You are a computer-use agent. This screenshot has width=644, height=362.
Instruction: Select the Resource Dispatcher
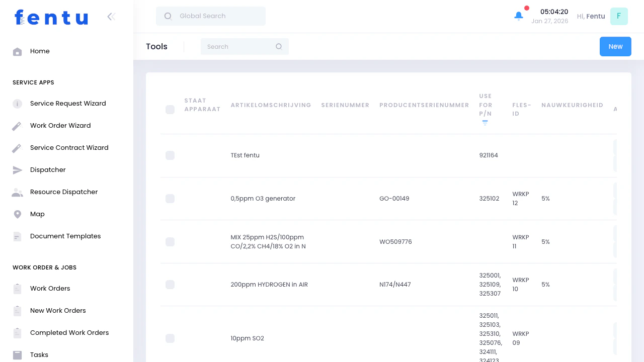(64, 192)
